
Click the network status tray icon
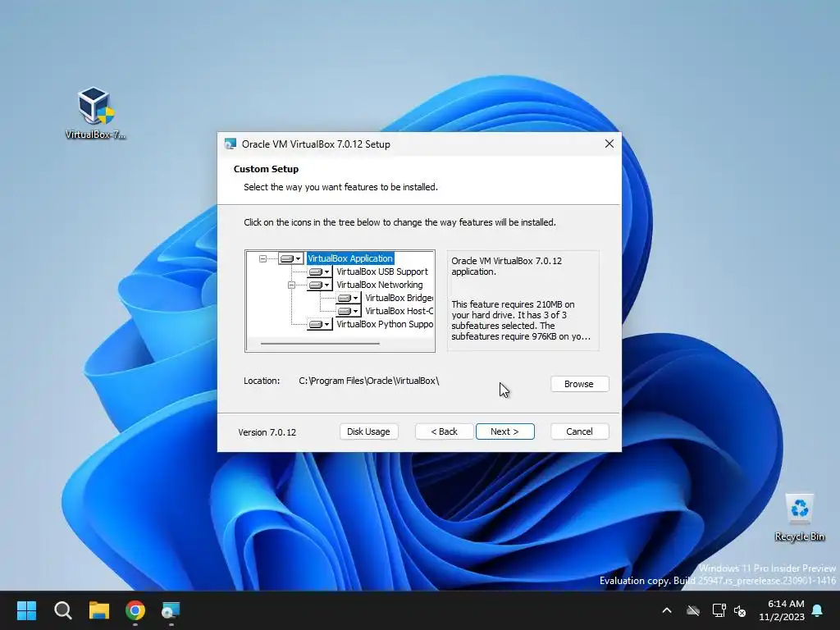719,610
